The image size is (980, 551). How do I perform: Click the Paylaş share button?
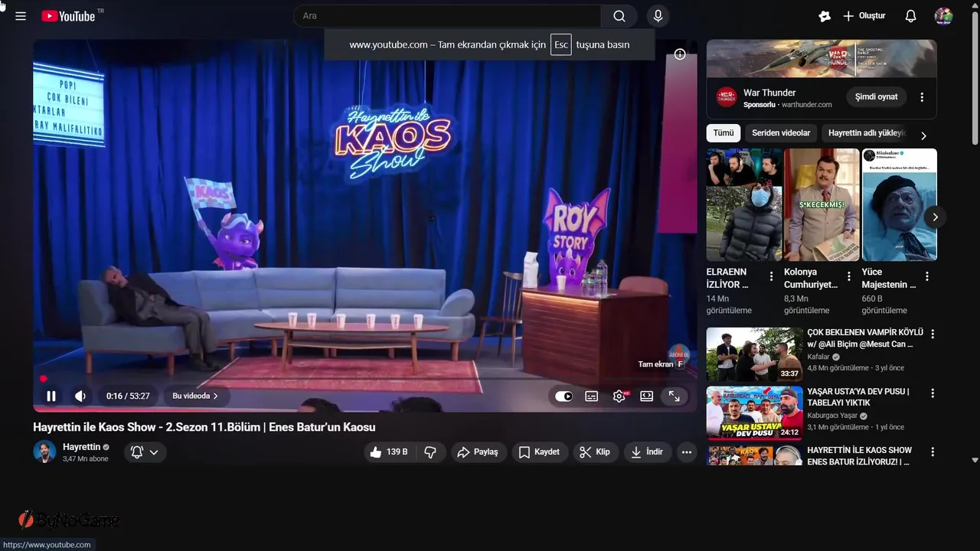click(x=478, y=452)
